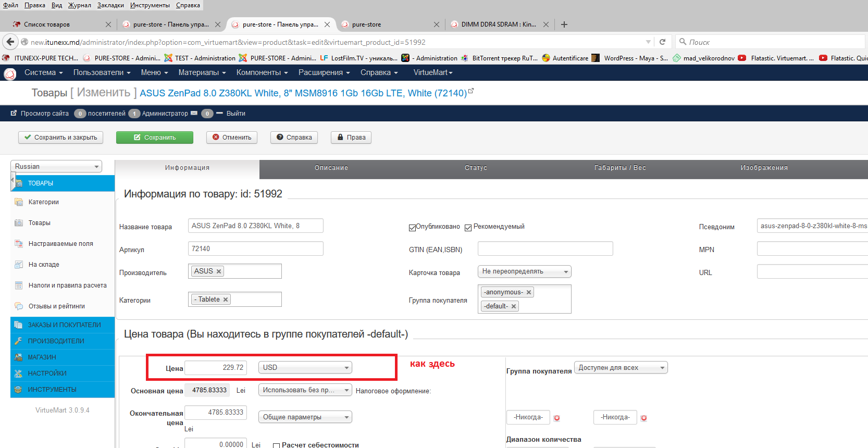The height and width of the screenshot is (448, 868).
Task: Click the messages envelope icon in status bar
Action: [x=194, y=113]
